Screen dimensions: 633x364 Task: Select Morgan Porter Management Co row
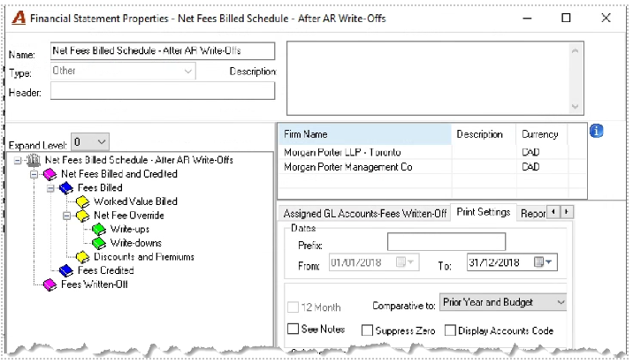tap(432, 167)
